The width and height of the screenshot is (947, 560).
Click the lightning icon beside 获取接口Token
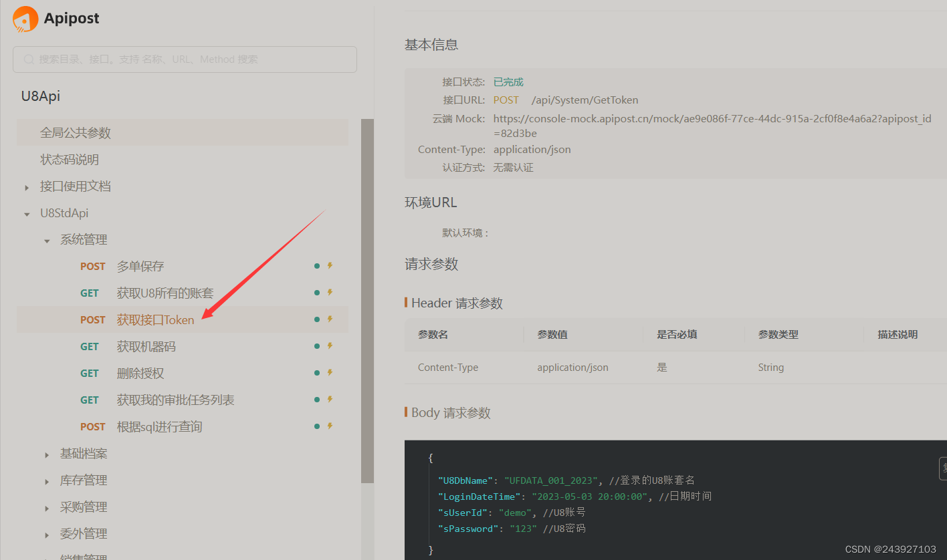[330, 319]
